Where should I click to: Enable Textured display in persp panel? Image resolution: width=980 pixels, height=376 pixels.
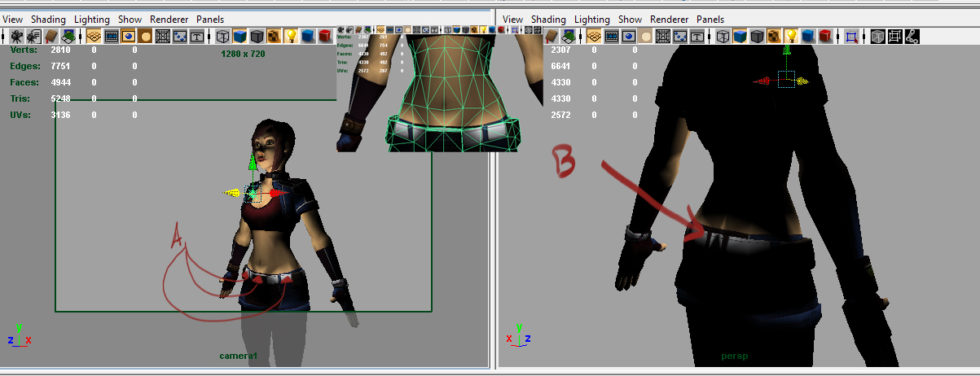point(773,36)
